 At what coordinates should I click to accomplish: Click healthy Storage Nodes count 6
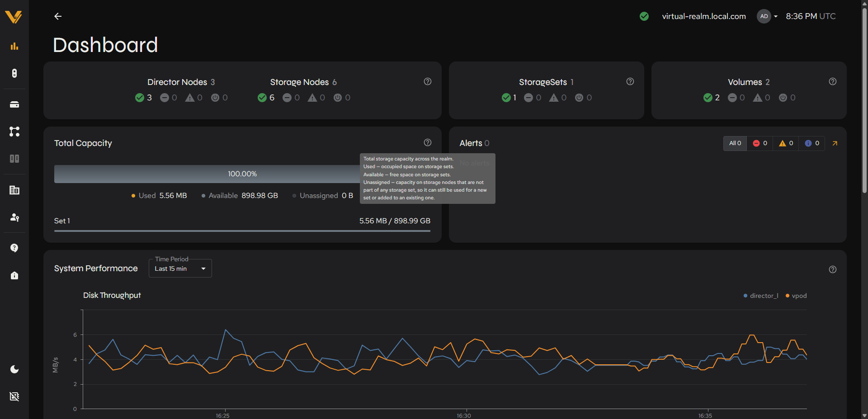point(267,98)
